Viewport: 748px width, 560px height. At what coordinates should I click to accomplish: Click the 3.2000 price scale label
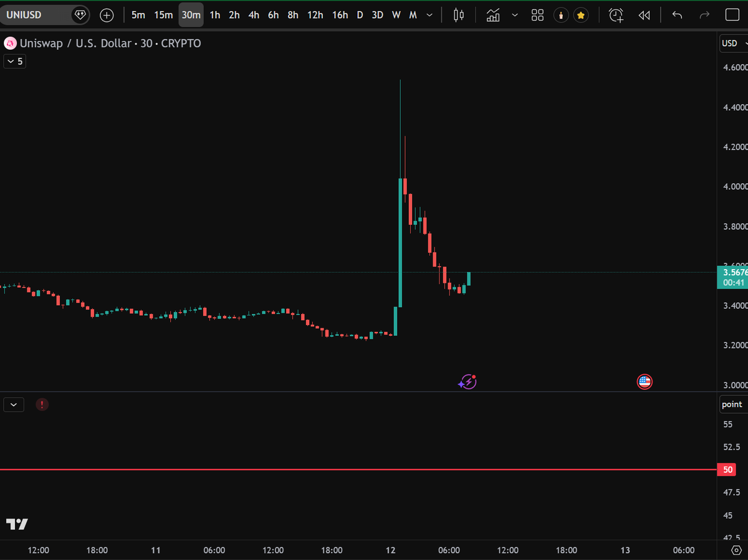click(x=734, y=345)
